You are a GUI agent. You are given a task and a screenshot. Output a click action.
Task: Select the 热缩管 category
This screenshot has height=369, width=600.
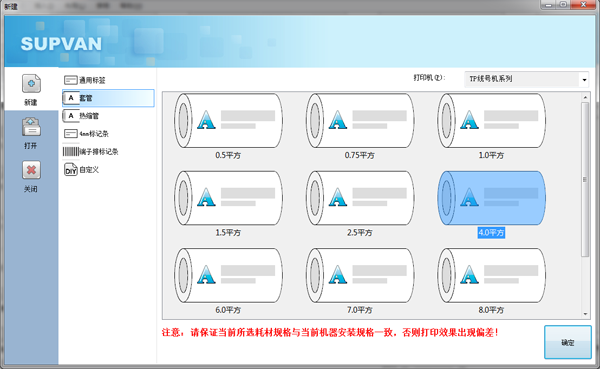(x=108, y=116)
